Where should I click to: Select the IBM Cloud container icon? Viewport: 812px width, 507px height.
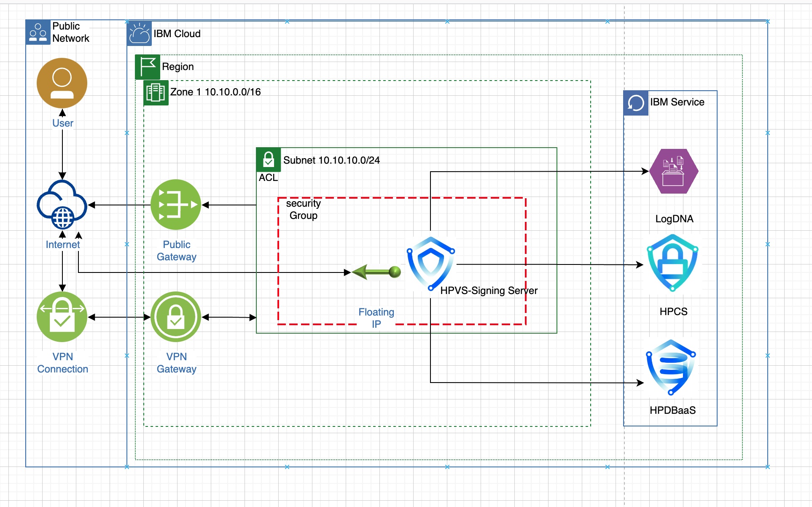point(139,34)
